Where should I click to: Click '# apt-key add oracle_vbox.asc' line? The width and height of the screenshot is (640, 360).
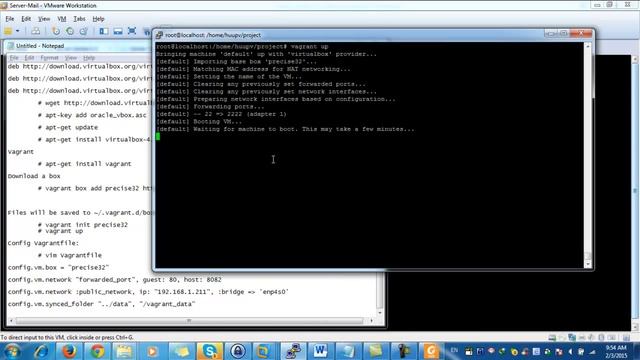92,115
